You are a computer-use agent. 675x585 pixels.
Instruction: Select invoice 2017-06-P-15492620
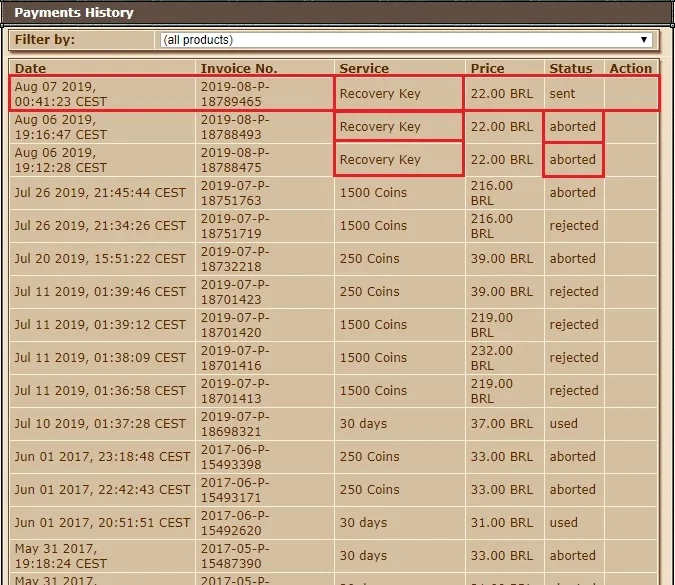(x=235, y=523)
